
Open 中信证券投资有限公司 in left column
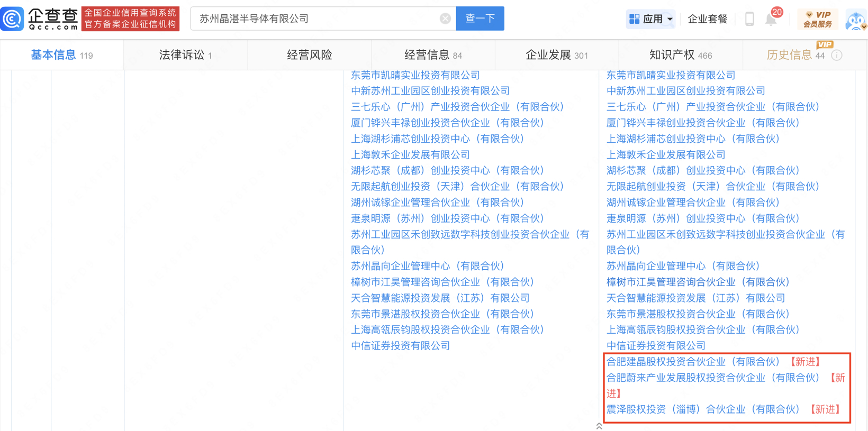400,345
